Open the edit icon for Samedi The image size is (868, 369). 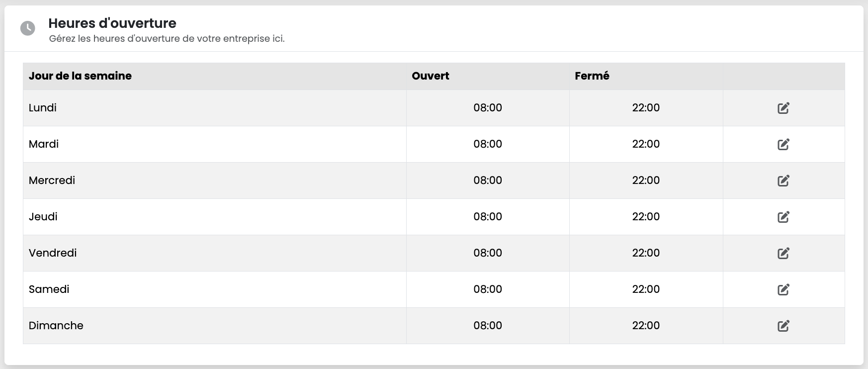click(783, 289)
